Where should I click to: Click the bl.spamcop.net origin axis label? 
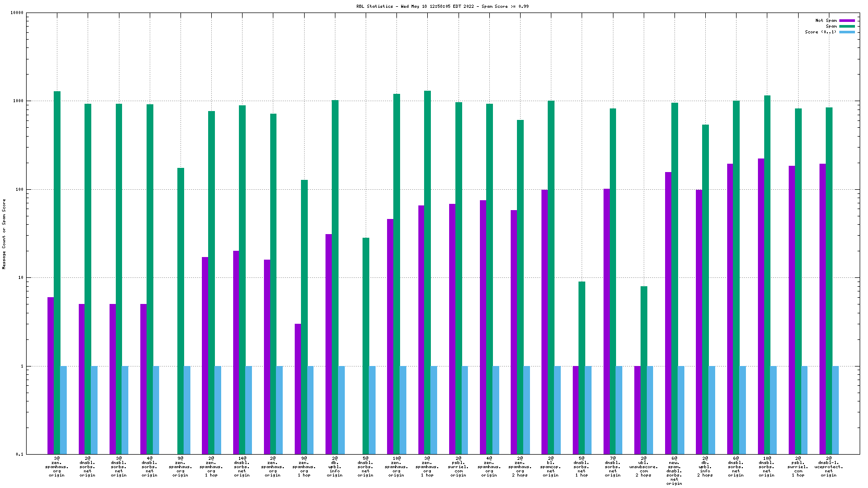coord(551,467)
